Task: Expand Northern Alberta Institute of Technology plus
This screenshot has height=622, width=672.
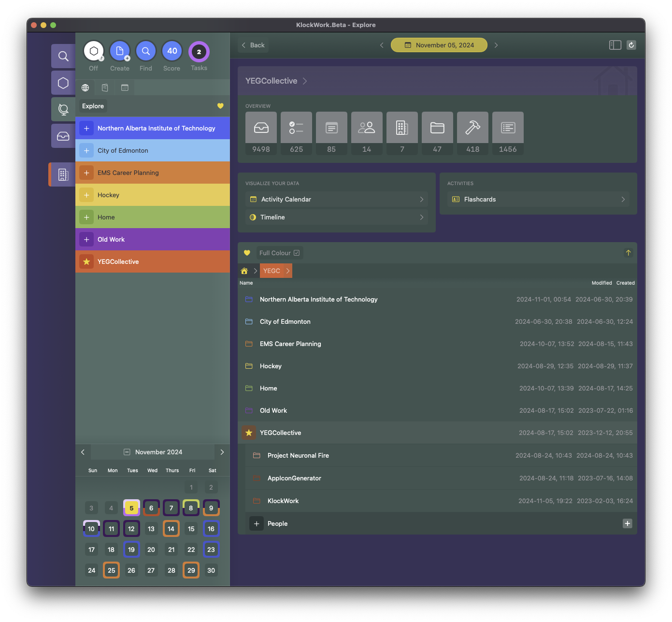Action: click(x=86, y=128)
